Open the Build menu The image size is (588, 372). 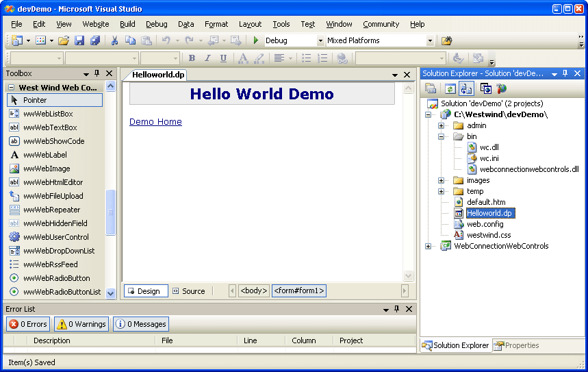click(x=127, y=24)
